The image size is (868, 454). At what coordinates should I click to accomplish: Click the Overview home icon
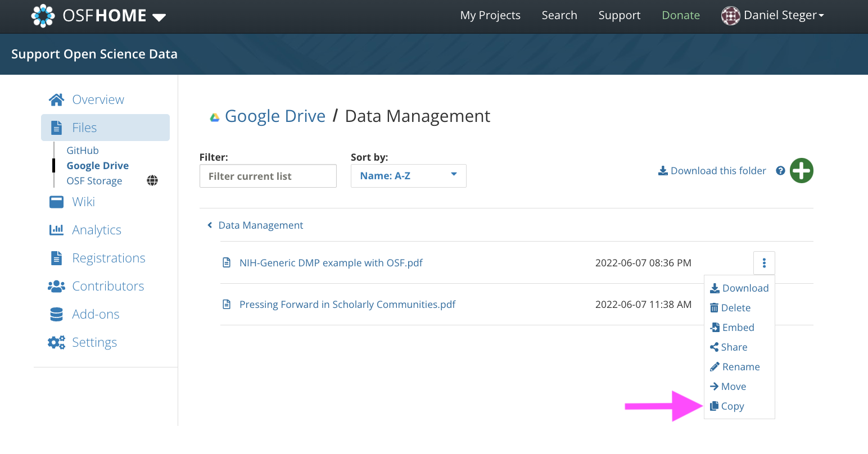(56, 99)
